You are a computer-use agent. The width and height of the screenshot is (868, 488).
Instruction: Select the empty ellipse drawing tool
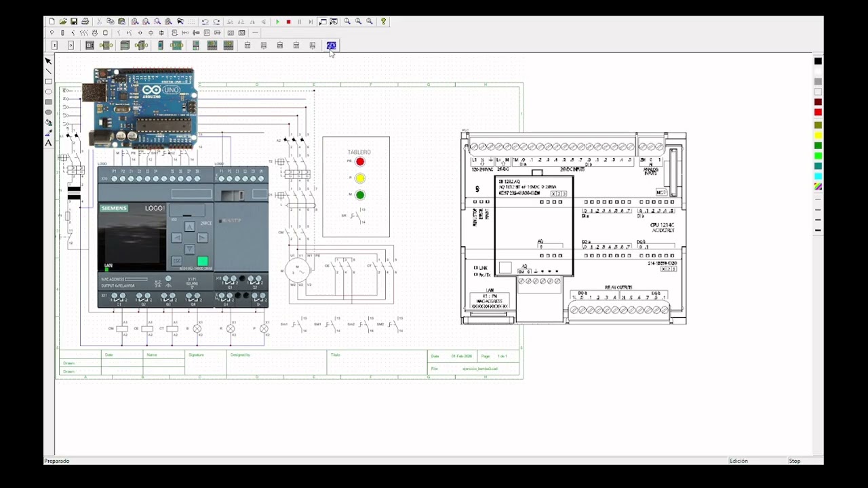pos(48,91)
